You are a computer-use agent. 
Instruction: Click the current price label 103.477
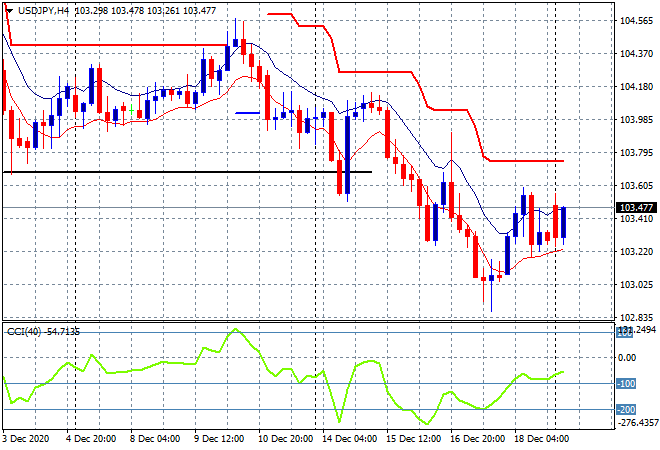[636, 208]
